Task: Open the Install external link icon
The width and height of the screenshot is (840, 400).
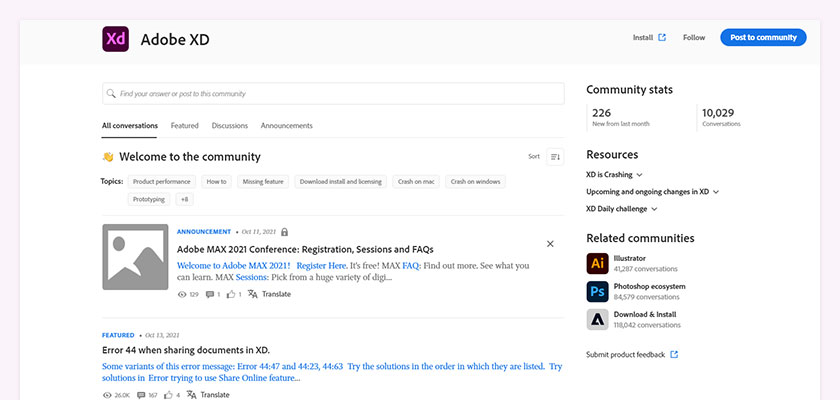Action: (x=662, y=37)
